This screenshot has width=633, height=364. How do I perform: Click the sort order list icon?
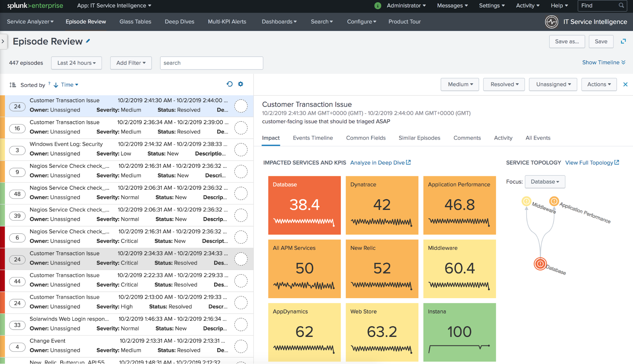13,85
